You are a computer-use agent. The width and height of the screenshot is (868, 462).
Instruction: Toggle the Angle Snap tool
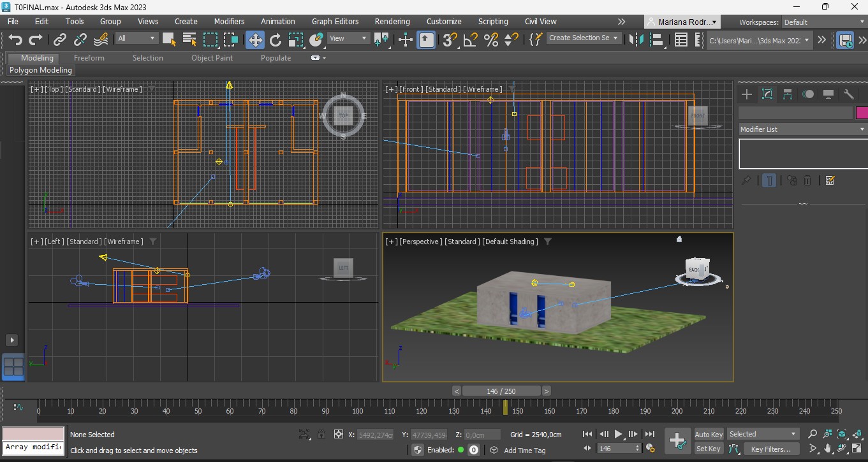[470, 40]
